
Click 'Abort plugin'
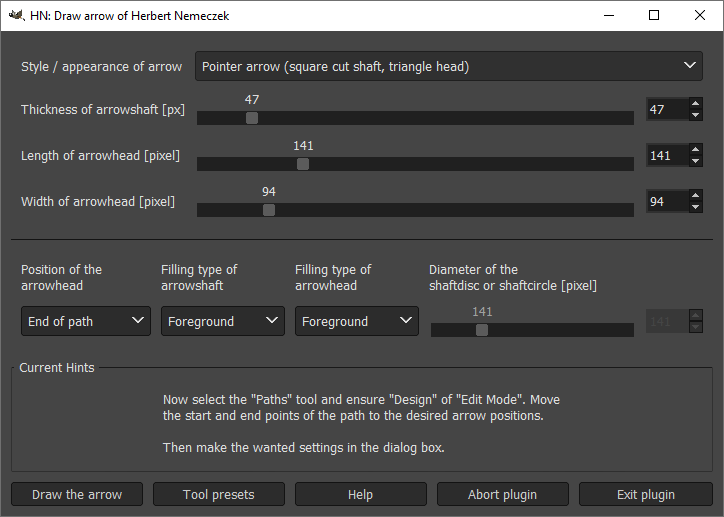point(502,494)
